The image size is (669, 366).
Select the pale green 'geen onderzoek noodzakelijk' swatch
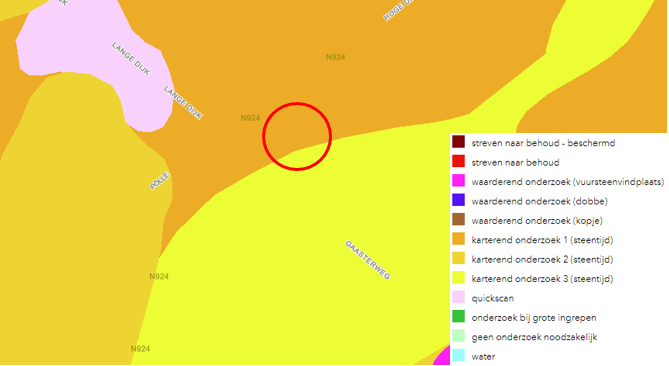coord(459,336)
